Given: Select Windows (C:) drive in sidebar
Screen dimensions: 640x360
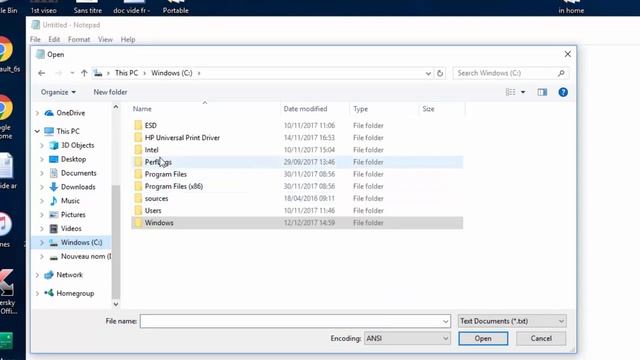Looking at the screenshot, I should tap(81, 242).
